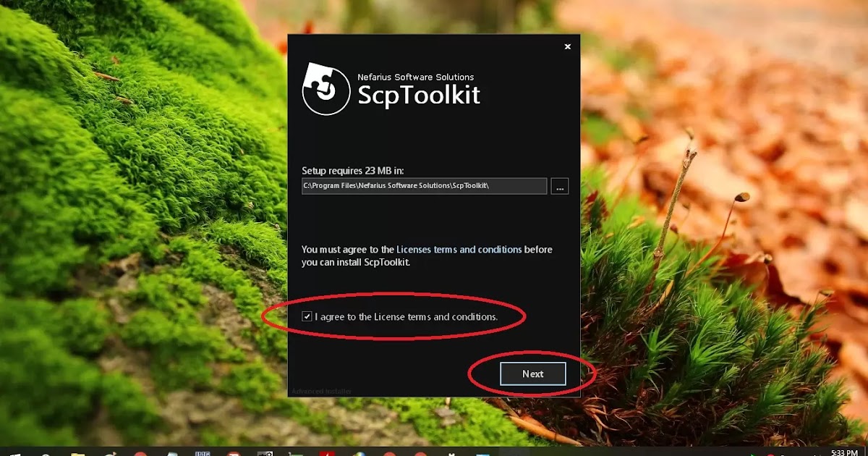Click the Nefarius Software Solutions header text
Image resolution: width=868 pixels, height=456 pixels.
417,77
